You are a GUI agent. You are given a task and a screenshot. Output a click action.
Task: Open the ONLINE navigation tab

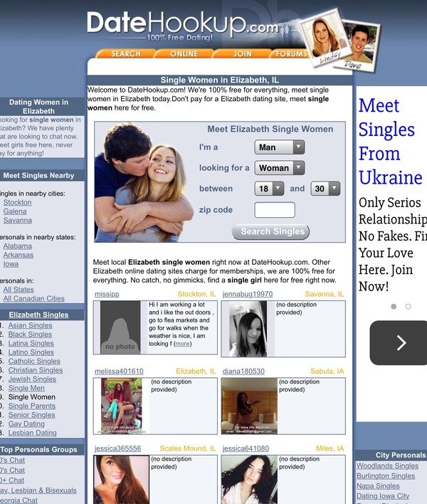[184, 54]
